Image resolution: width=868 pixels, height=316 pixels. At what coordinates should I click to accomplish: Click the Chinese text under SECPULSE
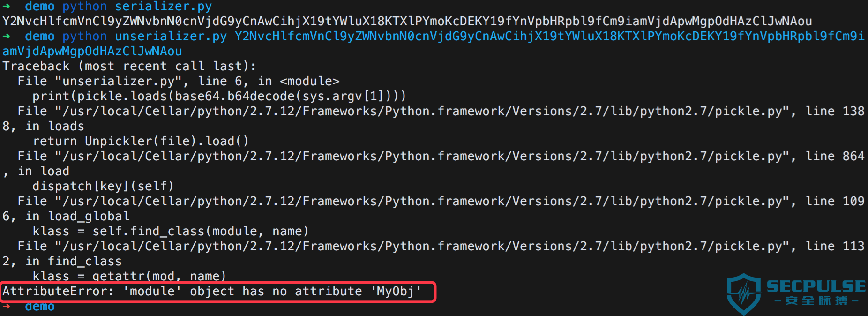[x=816, y=301]
